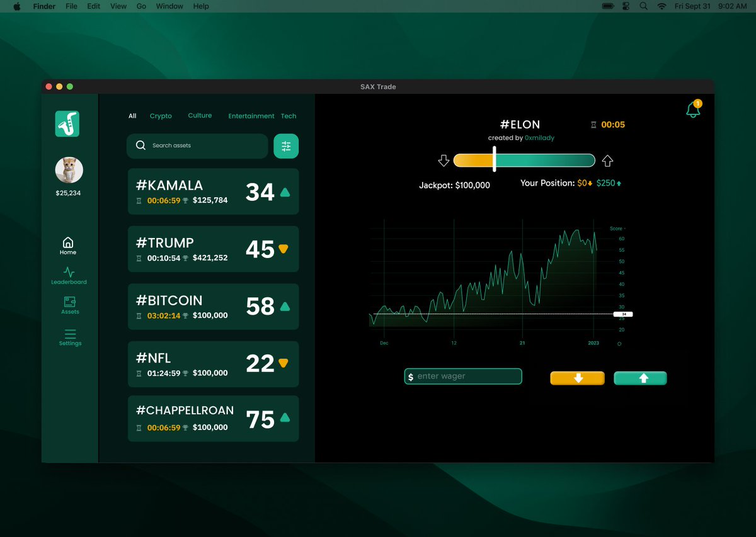The width and height of the screenshot is (756, 537).
Task: Open the Apple menu
Action: 17,6
